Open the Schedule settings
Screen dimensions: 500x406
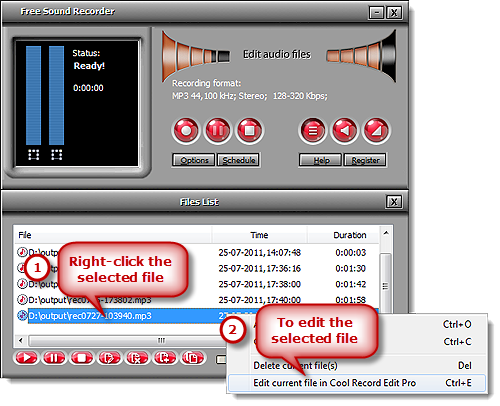pos(239,160)
